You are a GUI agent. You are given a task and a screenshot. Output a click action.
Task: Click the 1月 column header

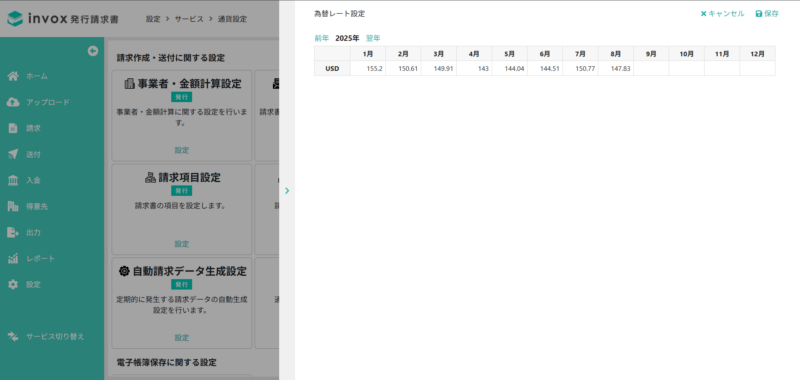pos(368,54)
